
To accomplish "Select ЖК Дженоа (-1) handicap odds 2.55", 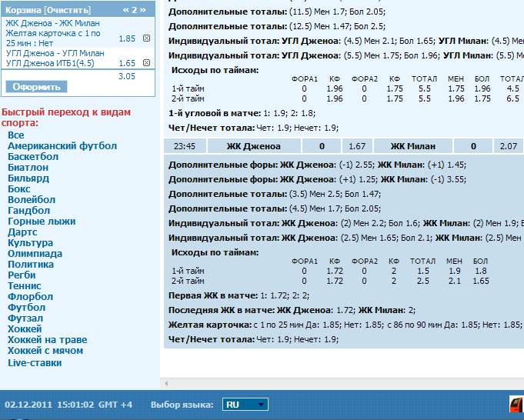I will coord(365,165).
